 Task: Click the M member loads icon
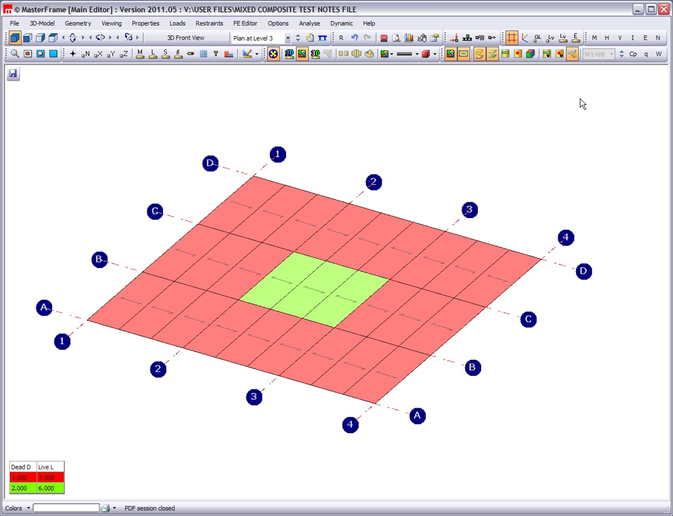[140, 54]
